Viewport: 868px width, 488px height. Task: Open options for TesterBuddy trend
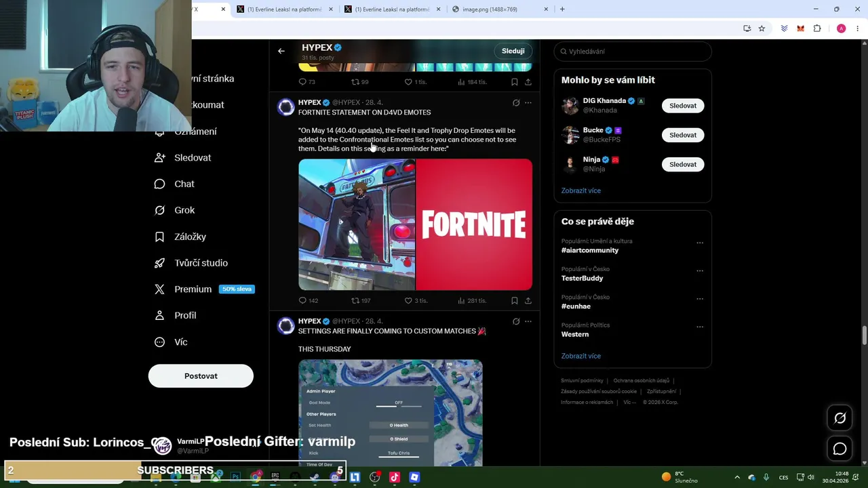700,270
